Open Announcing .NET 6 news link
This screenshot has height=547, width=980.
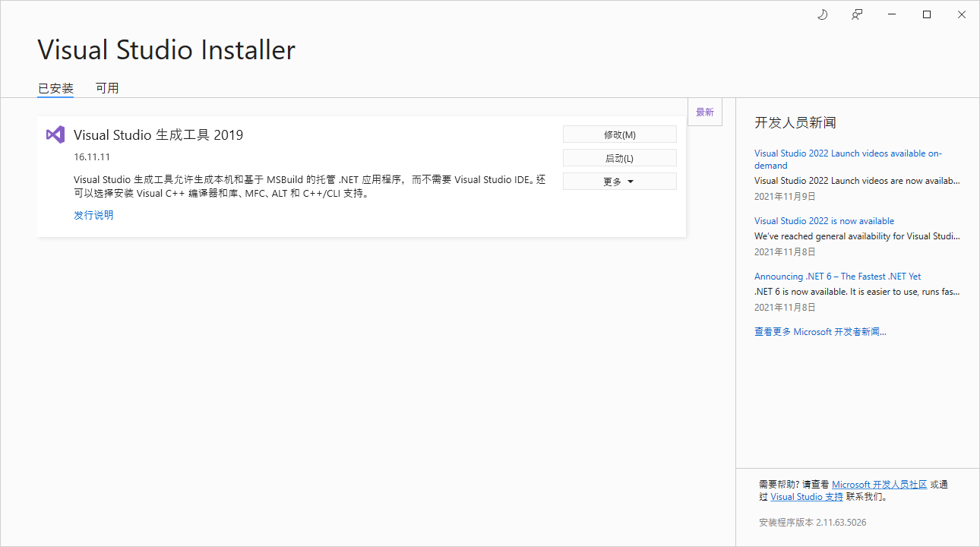pos(837,277)
